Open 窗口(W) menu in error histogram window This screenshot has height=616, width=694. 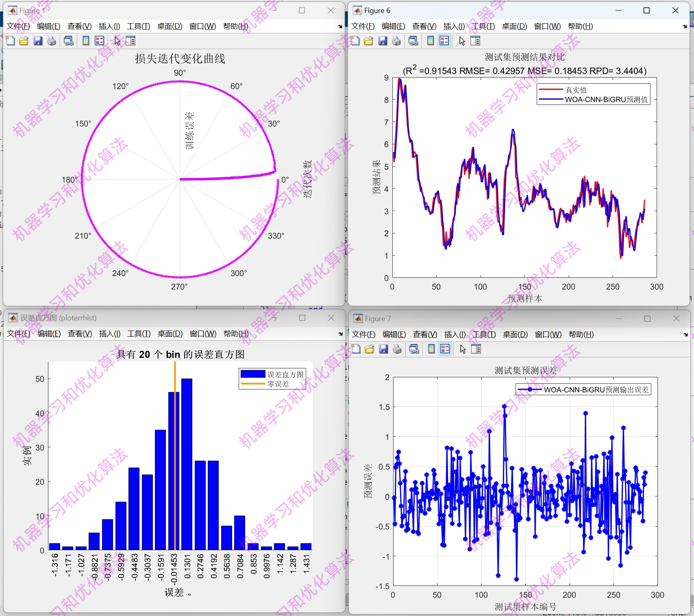click(203, 334)
